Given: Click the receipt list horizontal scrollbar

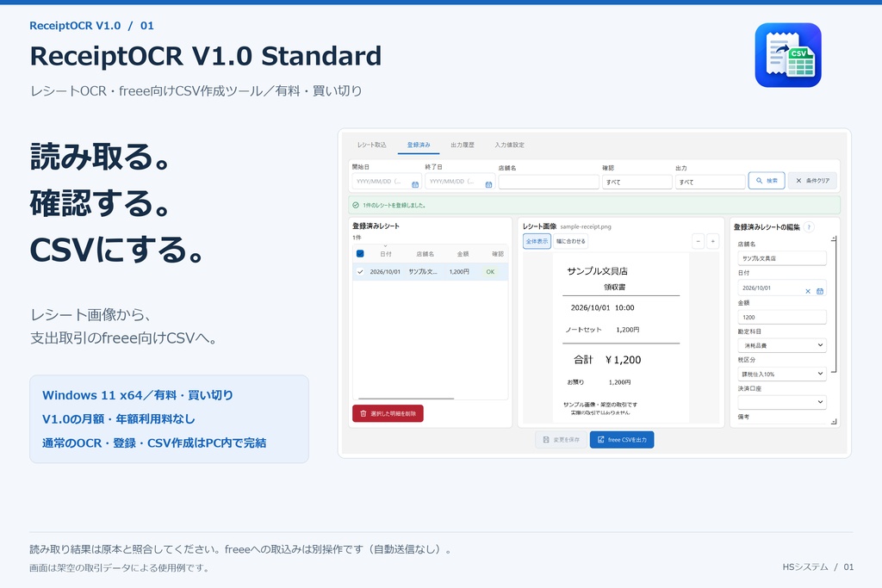Looking at the screenshot, I should (407, 398).
